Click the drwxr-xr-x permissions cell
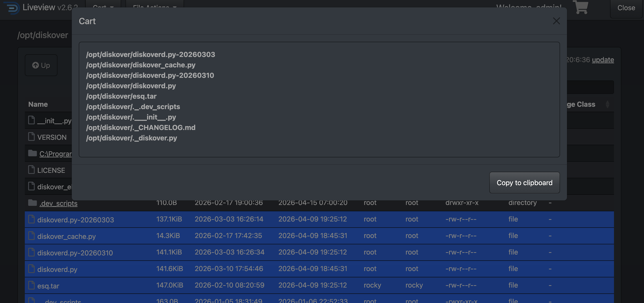Screen dimensions: 644x303 click(462, 203)
